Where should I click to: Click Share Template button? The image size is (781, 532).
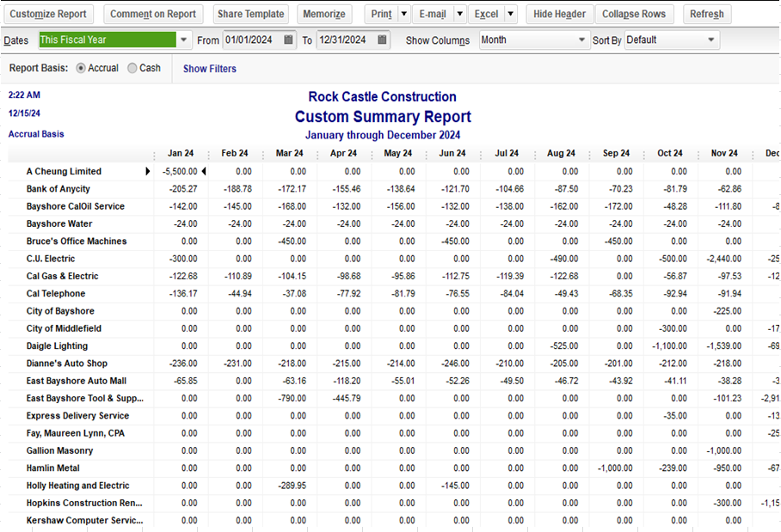pyautogui.click(x=250, y=15)
